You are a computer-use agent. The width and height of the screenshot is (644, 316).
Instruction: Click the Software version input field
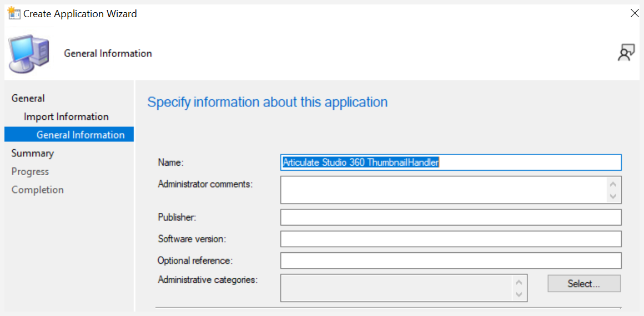click(x=451, y=239)
